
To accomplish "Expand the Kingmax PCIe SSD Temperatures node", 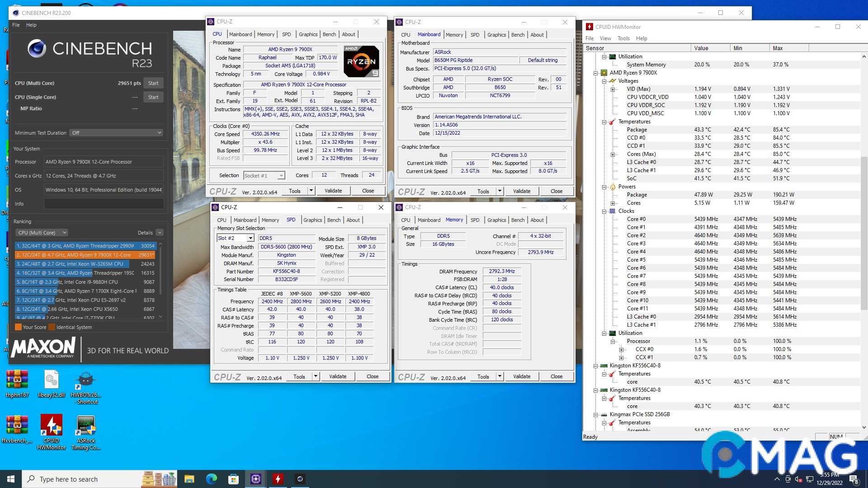I will (604, 422).
